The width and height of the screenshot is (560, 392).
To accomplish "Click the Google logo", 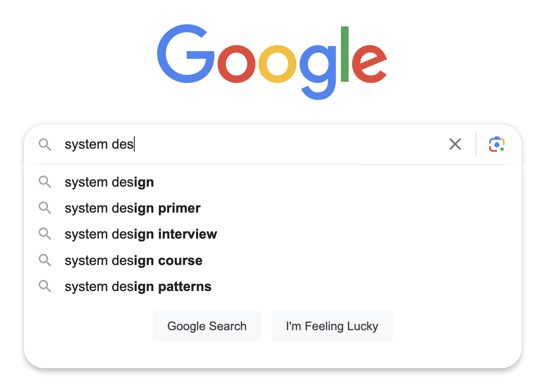I will (x=272, y=63).
